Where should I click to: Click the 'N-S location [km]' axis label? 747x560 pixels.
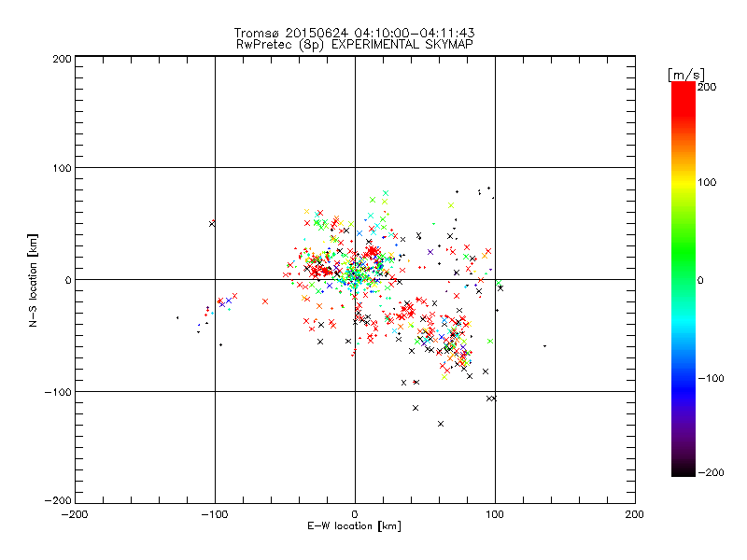point(33,280)
